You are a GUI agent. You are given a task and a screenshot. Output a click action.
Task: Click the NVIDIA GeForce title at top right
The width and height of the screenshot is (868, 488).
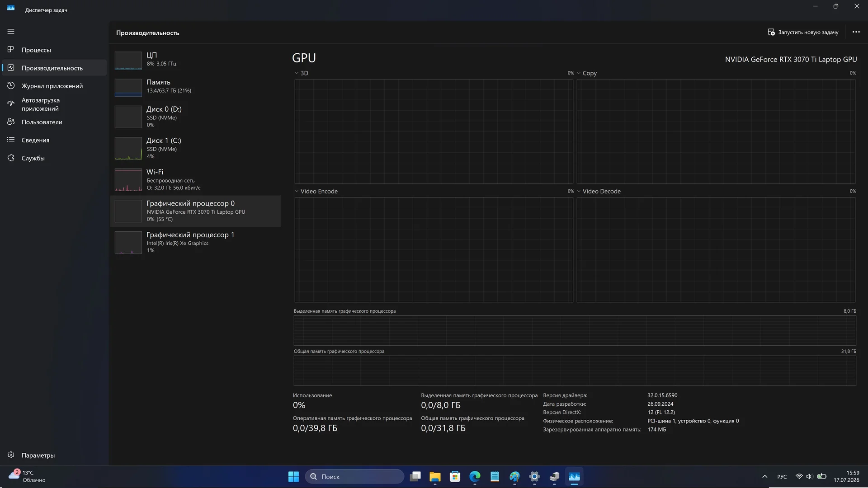[791, 59]
